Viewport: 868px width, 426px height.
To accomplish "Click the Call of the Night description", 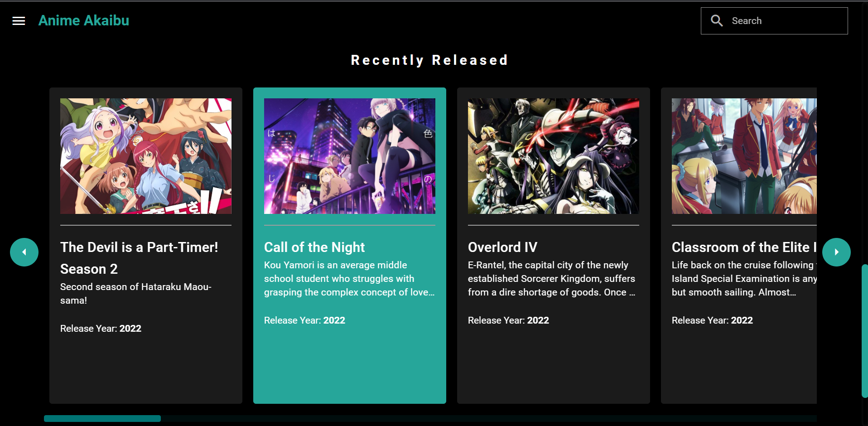I will 349,279.
